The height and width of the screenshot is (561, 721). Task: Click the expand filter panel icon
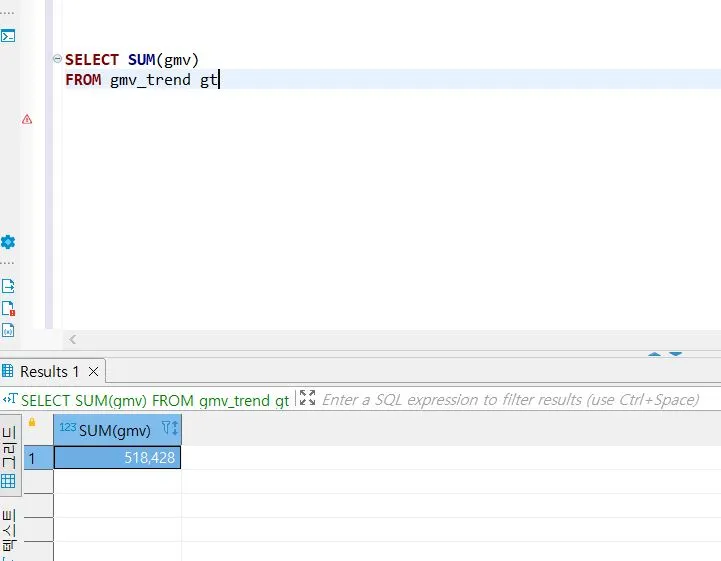307,398
